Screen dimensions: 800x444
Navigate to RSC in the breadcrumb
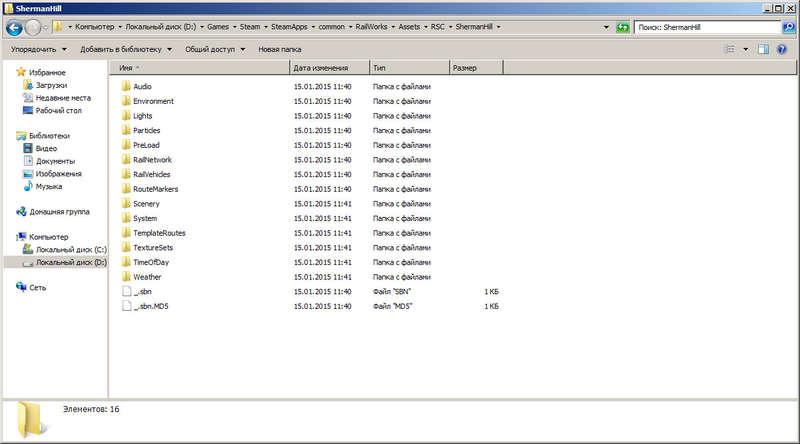click(x=438, y=27)
